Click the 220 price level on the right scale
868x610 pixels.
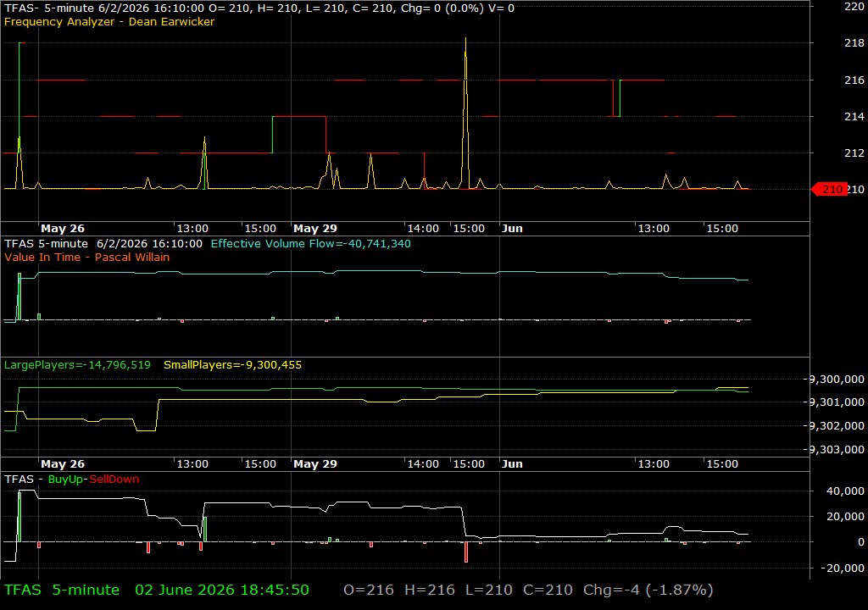(x=854, y=7)
